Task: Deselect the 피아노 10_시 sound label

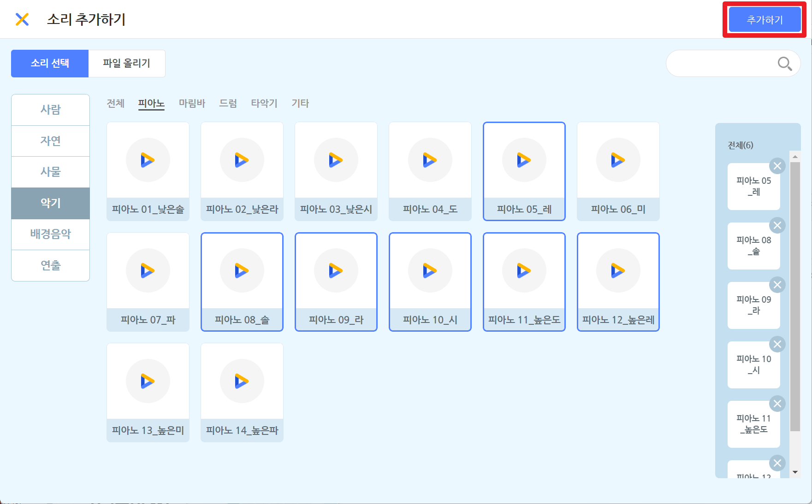Action: (x=430, y=320)
